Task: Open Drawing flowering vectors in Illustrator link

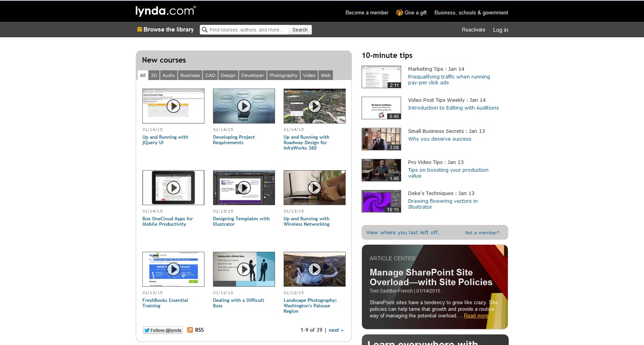Action: pyautogui.click(x=443, y=204)
